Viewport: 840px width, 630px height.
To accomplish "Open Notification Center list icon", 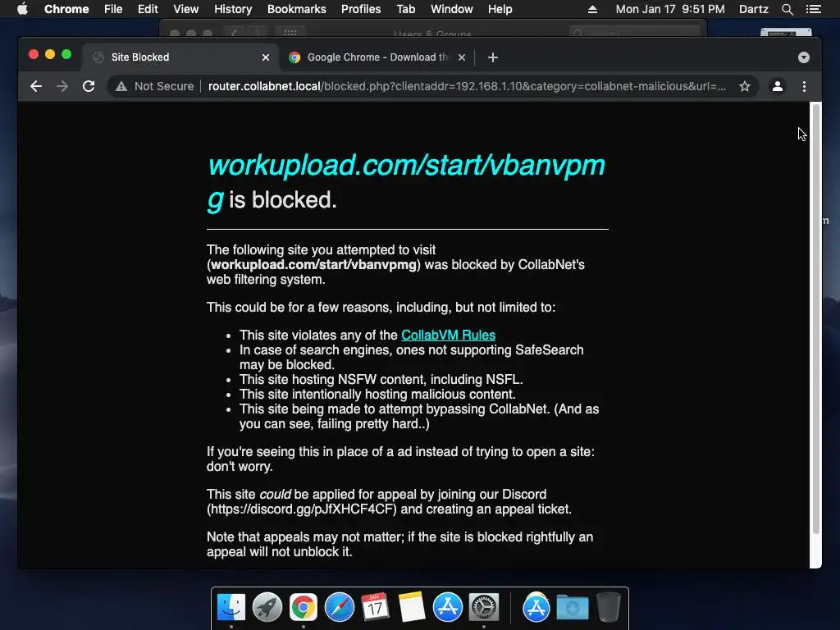I will (x=813, y=9).
